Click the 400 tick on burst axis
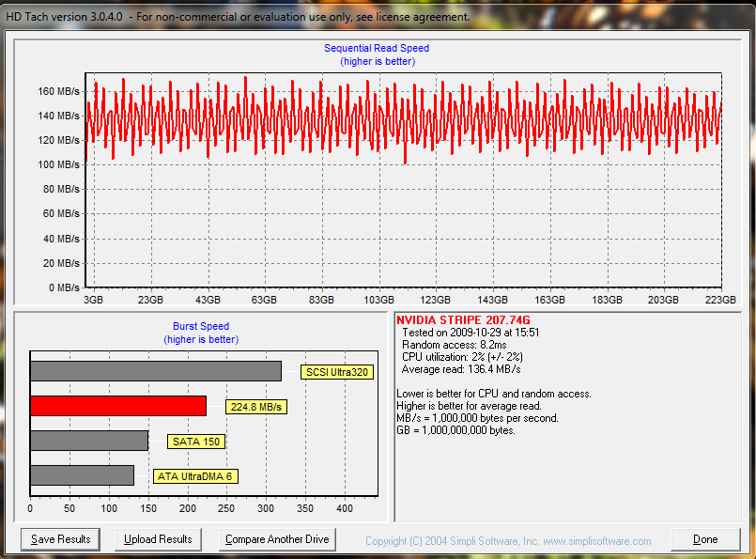Viewport: 756px width, 559px height. pos(345,508)
